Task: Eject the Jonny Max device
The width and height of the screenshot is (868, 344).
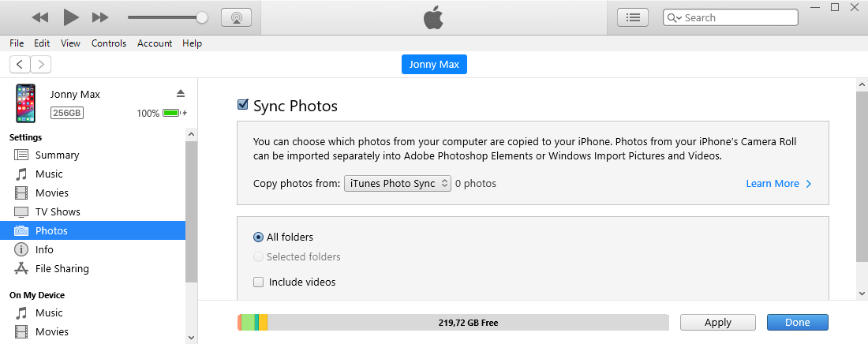Action: click(181, 93)
